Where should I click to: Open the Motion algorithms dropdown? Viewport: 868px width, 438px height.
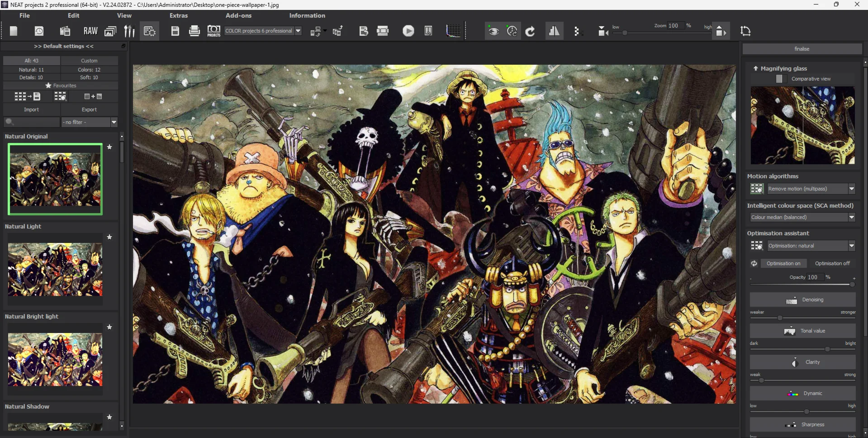[x=851, y=189]
